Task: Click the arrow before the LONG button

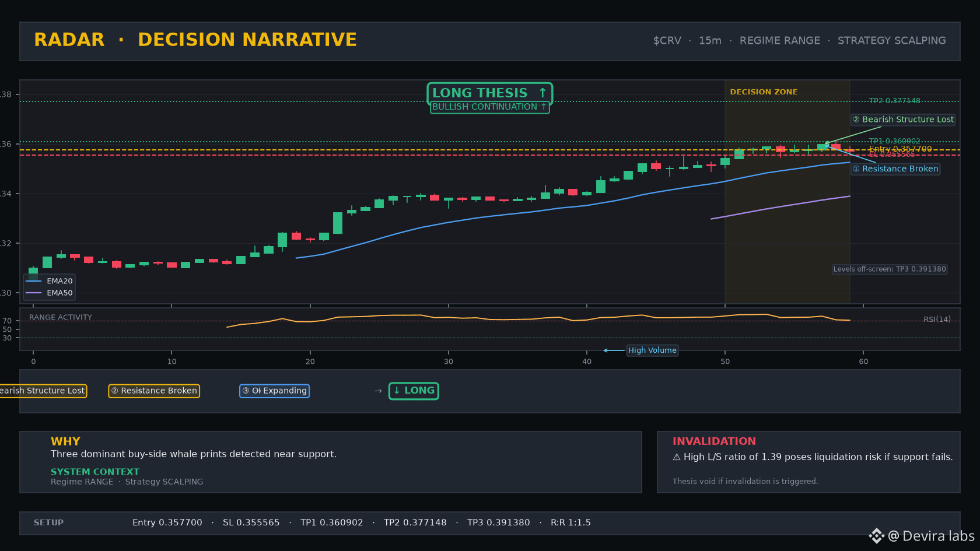Action: [x=378, y=391]
